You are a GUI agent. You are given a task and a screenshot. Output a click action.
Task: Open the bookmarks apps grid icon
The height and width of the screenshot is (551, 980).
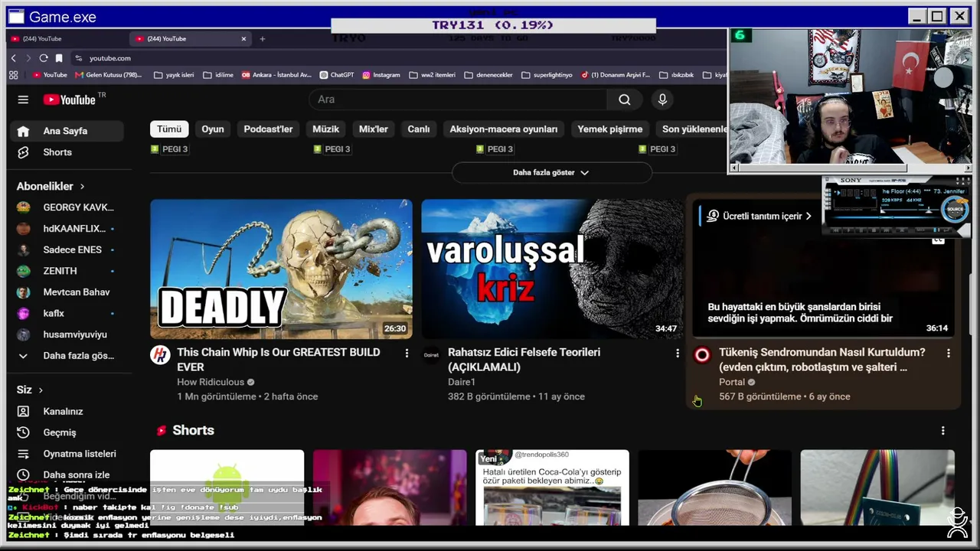[13, 75]
